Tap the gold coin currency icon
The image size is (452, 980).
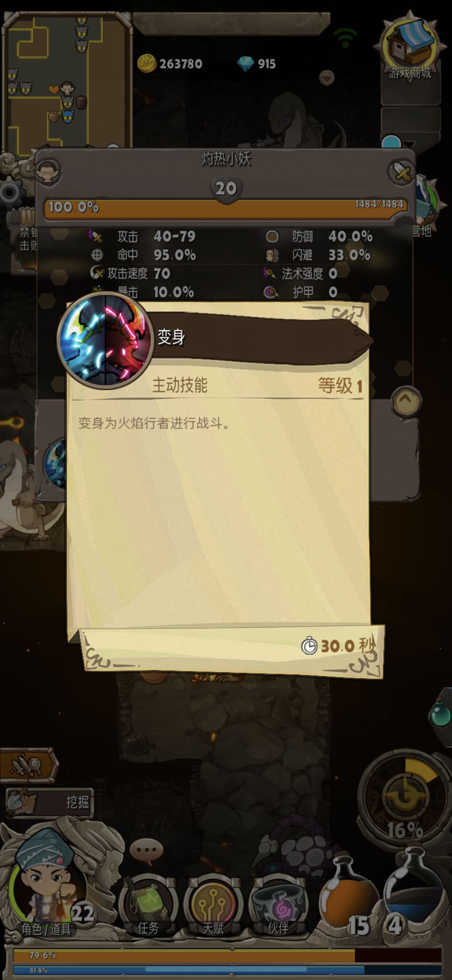[x=147, y=64]
